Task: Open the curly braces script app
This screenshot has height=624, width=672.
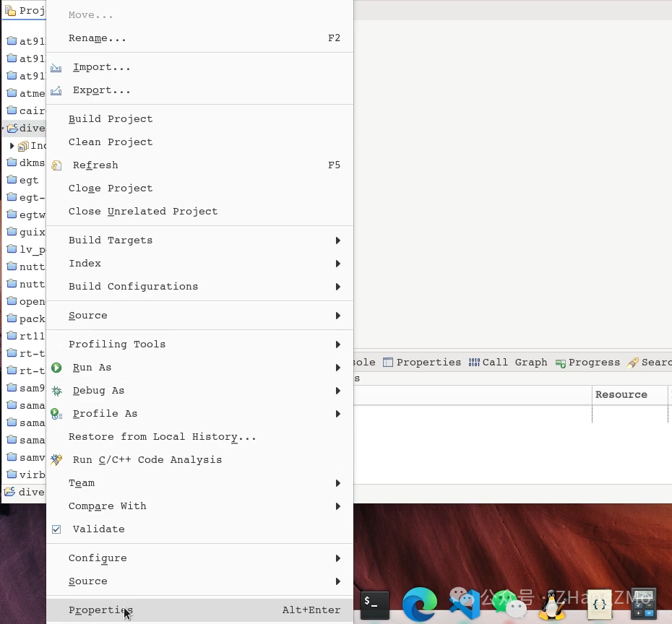Action: pos(600,604)
